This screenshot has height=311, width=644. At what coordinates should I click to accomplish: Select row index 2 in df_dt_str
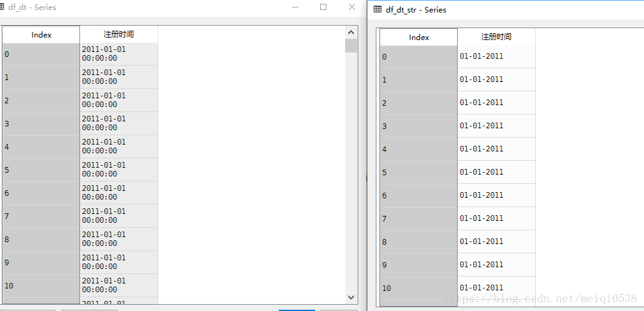click(419, 103)
